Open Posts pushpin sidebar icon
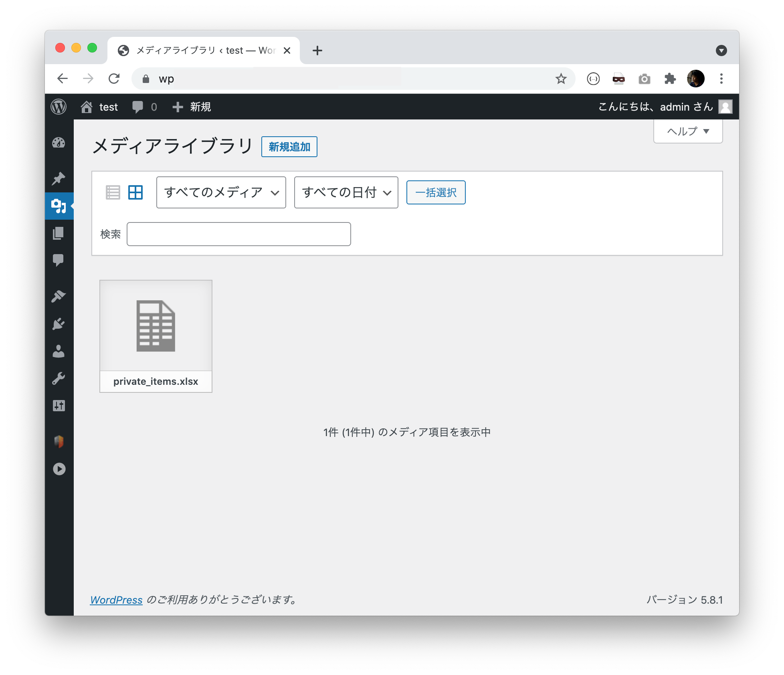784x675 pixels. (59, 178)
